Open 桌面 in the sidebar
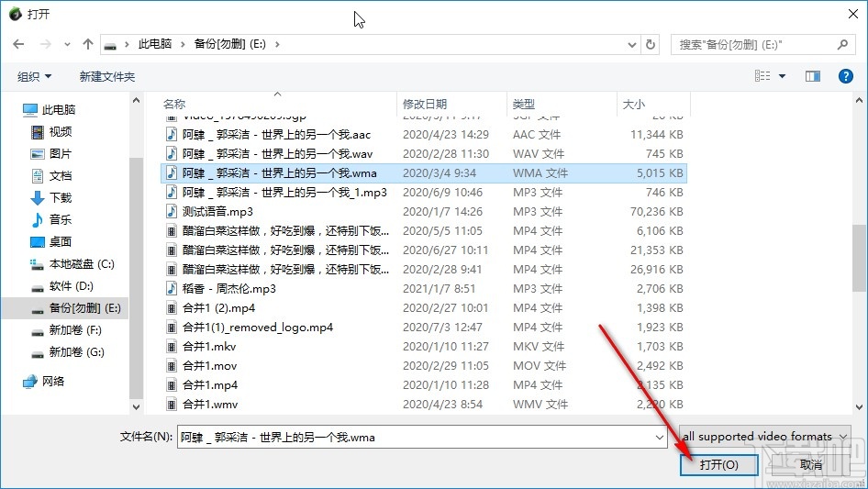The width and height of the screenshot is (868, 489). pyautogui.click(x=51, y=242)
